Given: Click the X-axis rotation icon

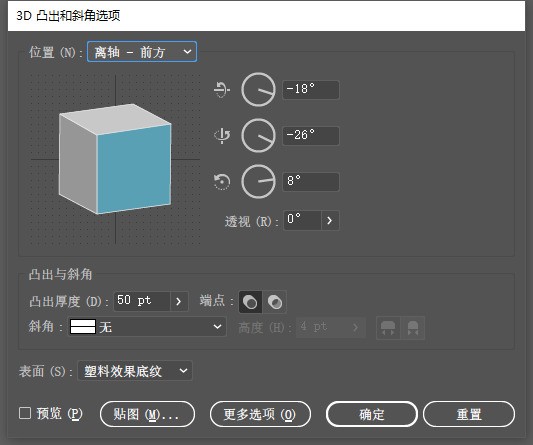Looking at the screenshot, I should tap(222, 90).
